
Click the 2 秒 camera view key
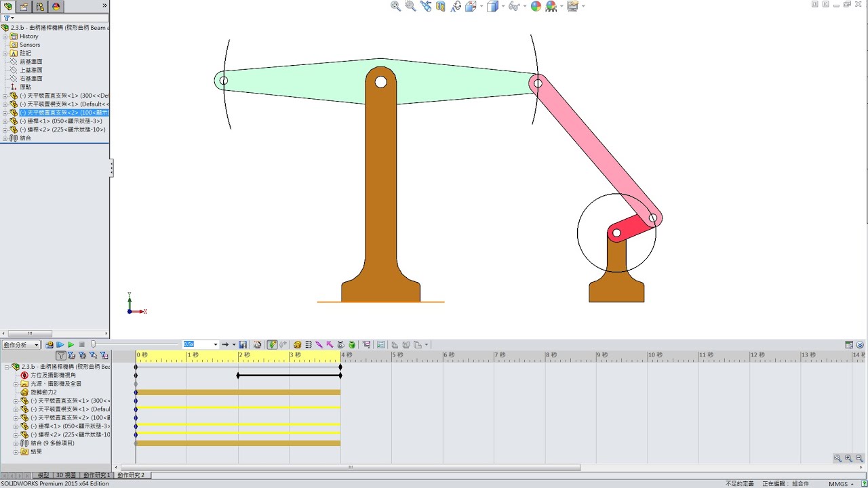238,375
